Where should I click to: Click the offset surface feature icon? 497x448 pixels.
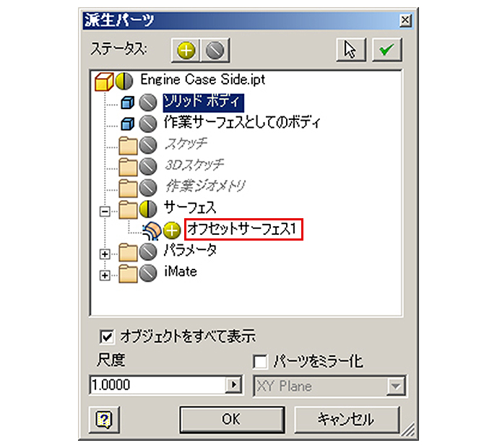click(x=152, y=231)
